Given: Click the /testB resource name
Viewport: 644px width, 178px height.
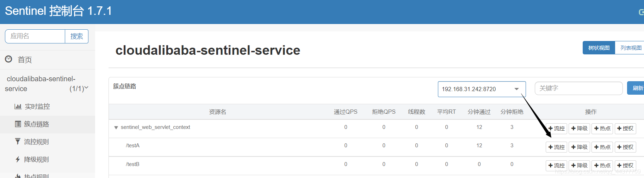Looking at the screenshot, I should pos(132,164).
